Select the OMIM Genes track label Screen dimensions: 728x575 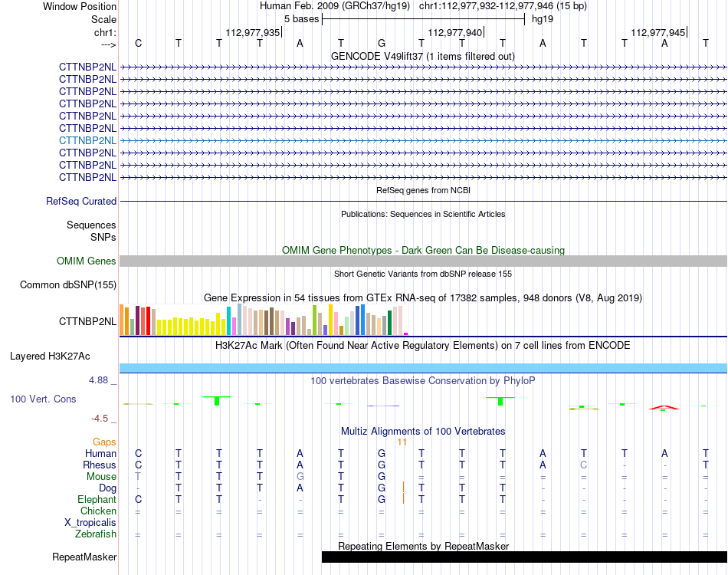click(x=86, y=261)
